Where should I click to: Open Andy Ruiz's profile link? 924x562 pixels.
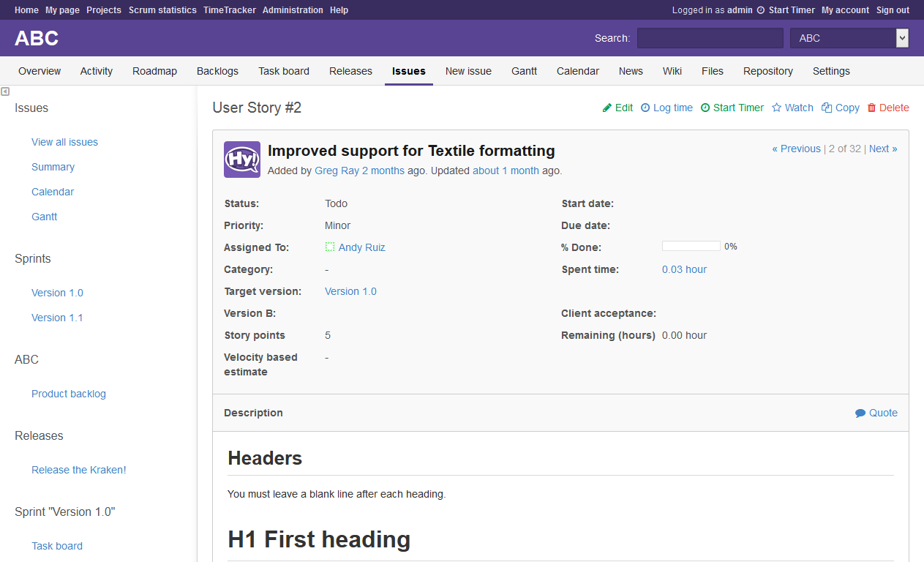(361, 247)
